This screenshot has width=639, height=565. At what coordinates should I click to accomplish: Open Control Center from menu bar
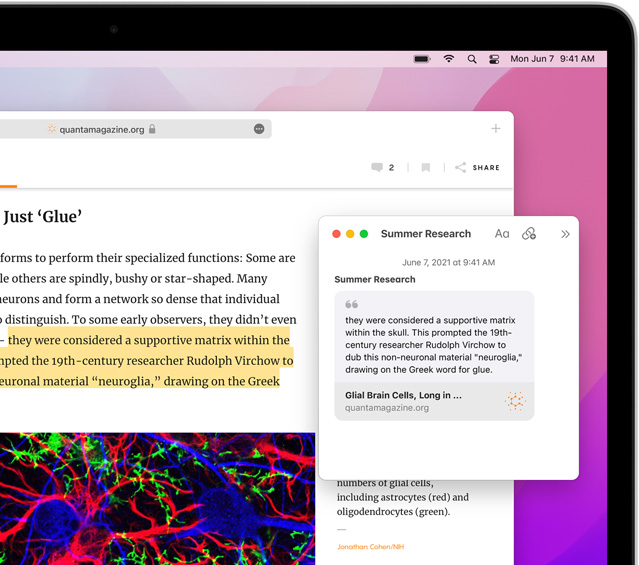(494, 59)
